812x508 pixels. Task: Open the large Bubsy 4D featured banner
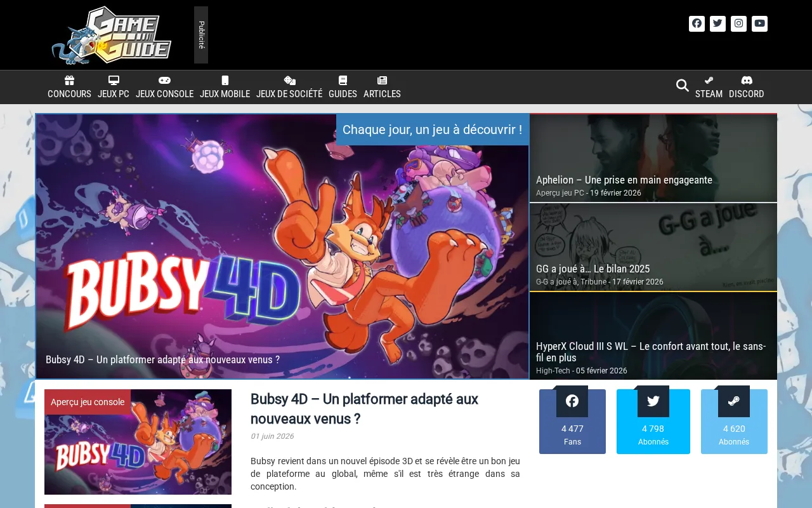coord(282,246)
